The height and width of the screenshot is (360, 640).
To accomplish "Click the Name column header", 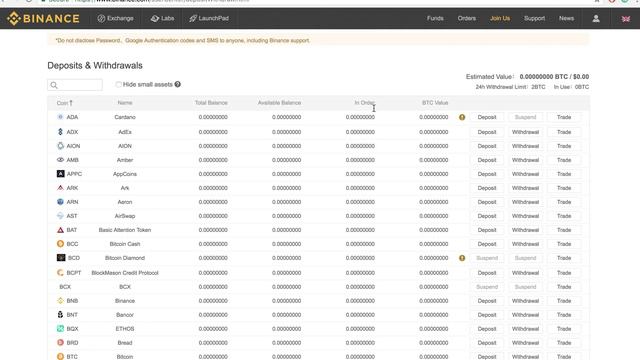I will click(x=125, y=103).
